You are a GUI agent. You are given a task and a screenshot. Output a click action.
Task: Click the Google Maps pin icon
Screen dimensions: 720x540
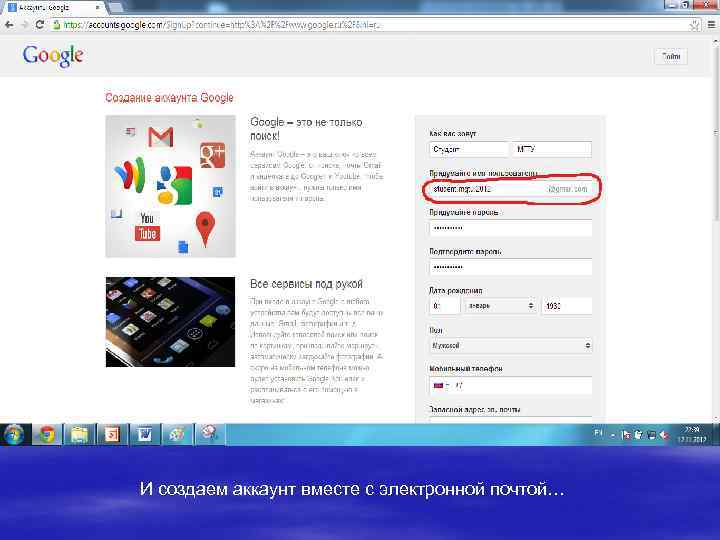(205, 228)
